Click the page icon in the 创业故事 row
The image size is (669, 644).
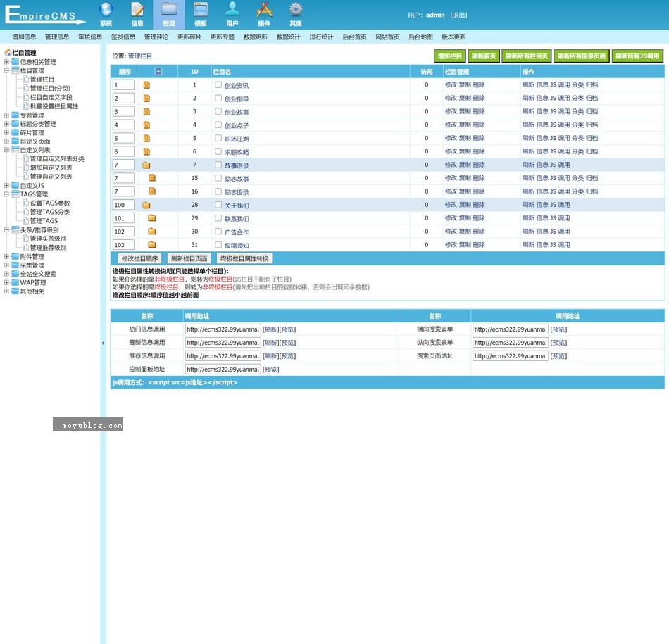click(146, 112)
